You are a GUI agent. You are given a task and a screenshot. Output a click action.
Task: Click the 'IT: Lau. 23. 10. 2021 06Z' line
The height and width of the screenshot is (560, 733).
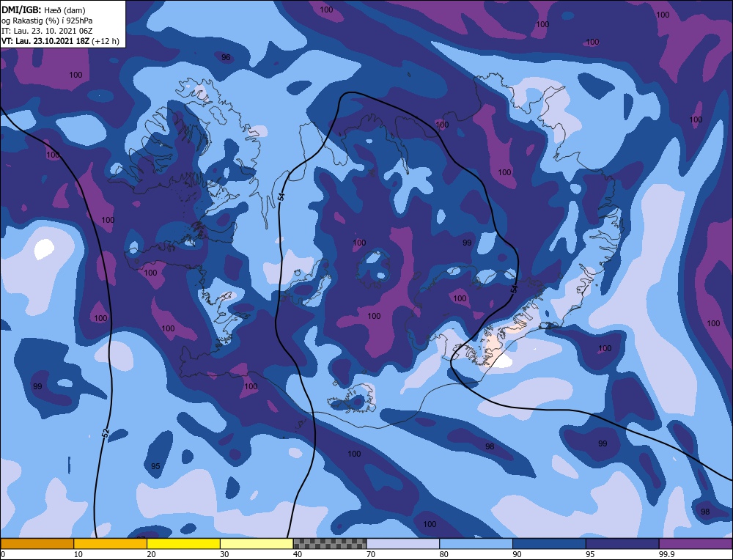pyautogui.click(x=47, y=31)
